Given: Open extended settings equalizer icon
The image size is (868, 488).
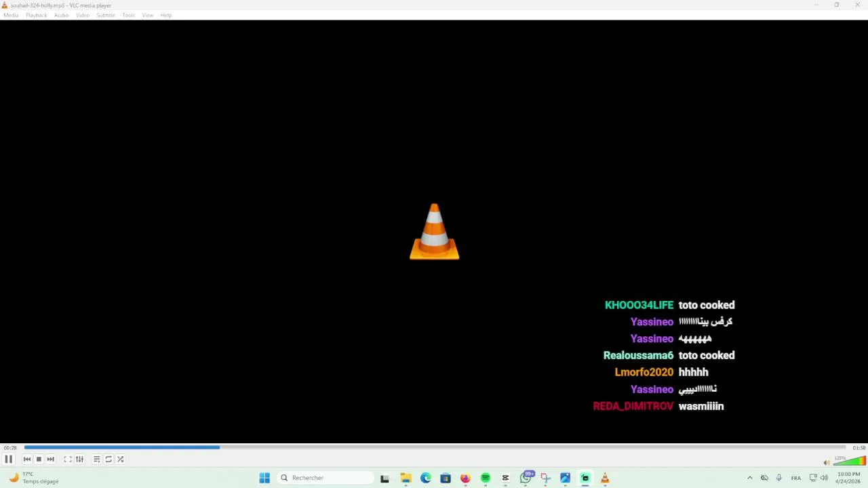Looking at the screenshot, I should click(x=79, y=459).
